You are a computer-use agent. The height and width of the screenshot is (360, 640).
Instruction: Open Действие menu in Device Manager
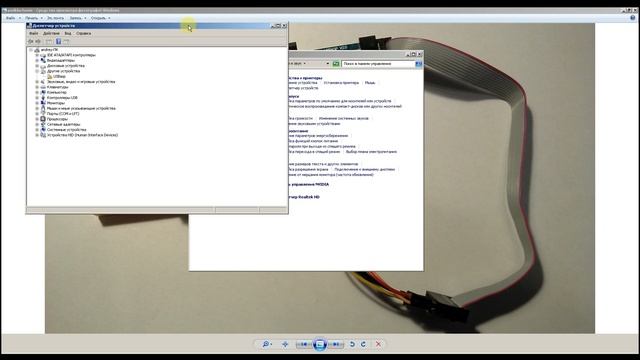(51, 33)
